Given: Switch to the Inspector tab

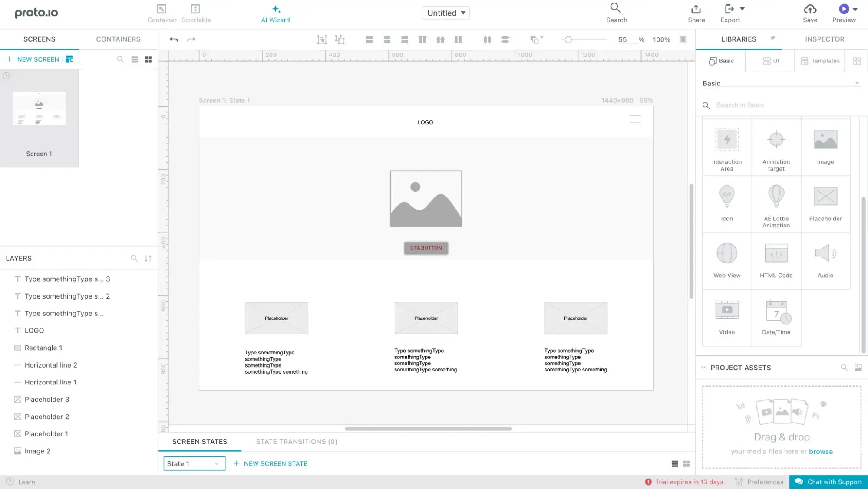Looking at the screenshot, I should point(824,39).
